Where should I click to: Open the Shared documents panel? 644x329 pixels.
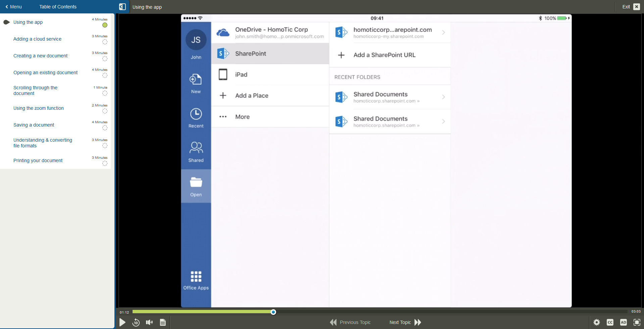click(196, 152)
